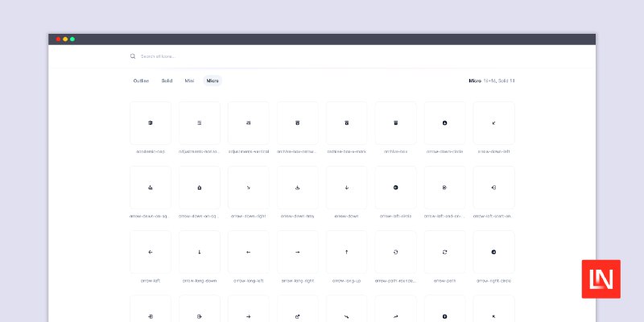Image resolution: width=644 pixels, height=322 pixels.
Task: Select the academic-cap icon tile
Action: pyautogui.click(x=151, y=123)
